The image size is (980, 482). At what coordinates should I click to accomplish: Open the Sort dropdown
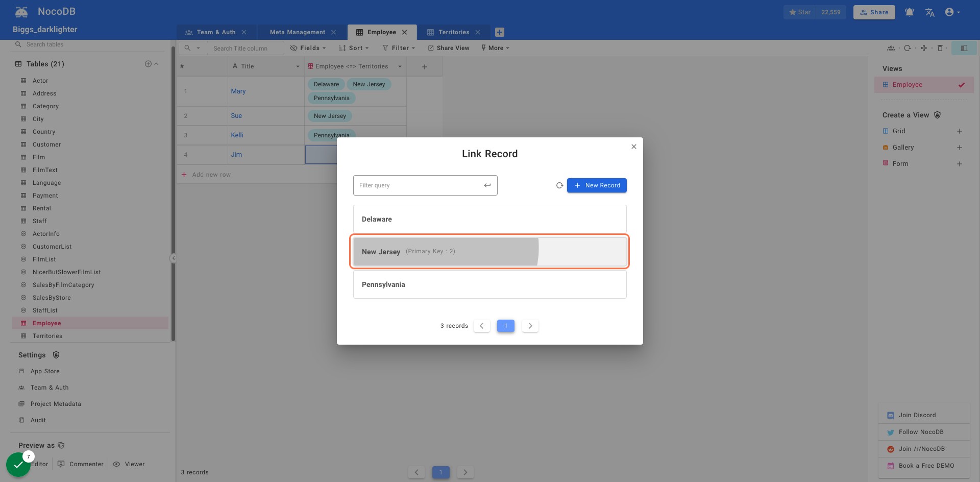(353, 48)
